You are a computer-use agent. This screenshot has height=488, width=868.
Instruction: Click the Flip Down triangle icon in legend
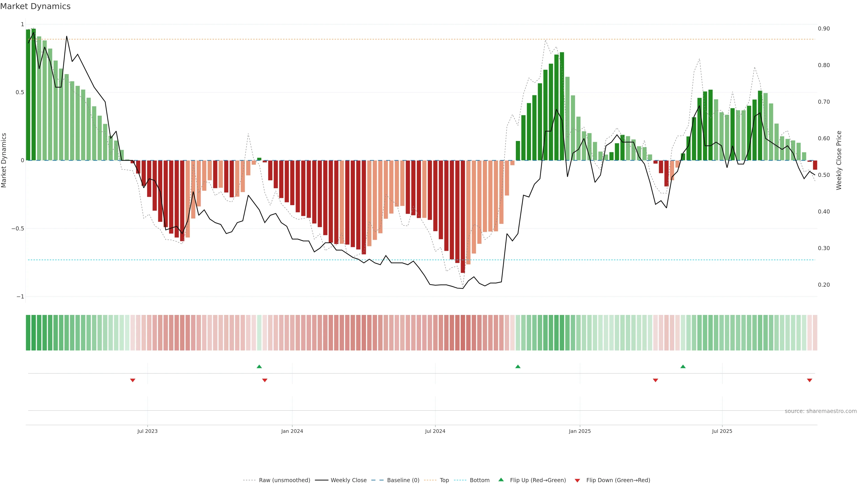(577, 480)
